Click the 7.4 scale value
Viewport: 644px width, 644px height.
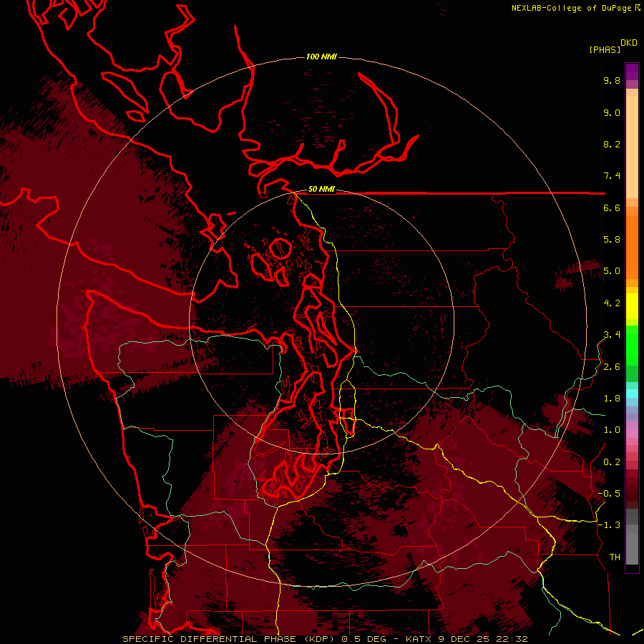point(612,176)
